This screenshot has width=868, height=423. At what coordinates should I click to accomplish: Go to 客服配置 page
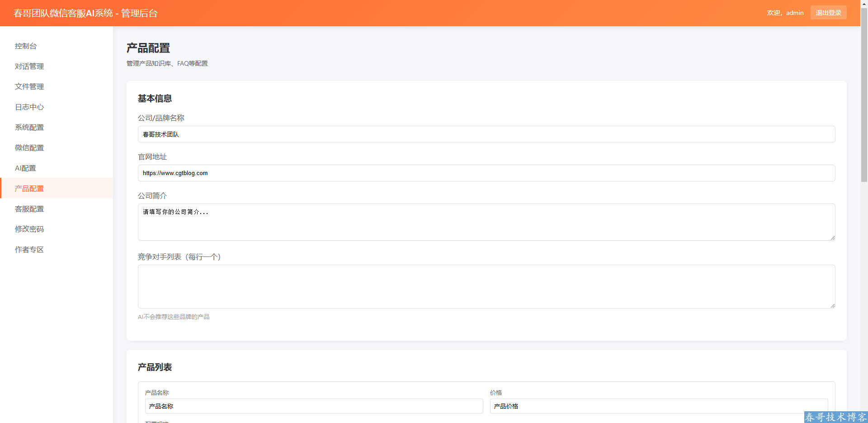click(x=29, y=209)
